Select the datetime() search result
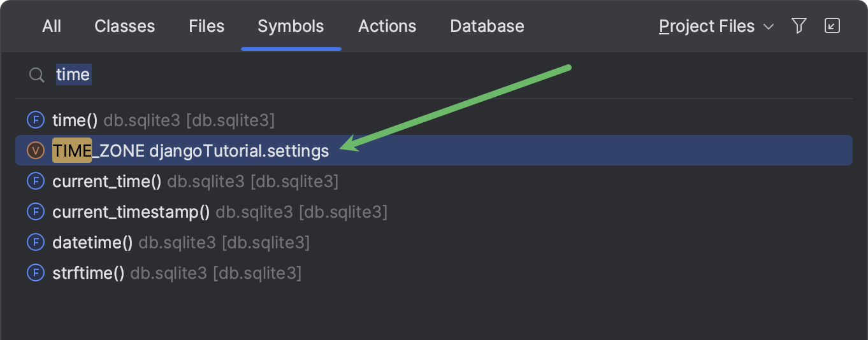The height and width of the screenshot is (340, 868). click(92, 243)
